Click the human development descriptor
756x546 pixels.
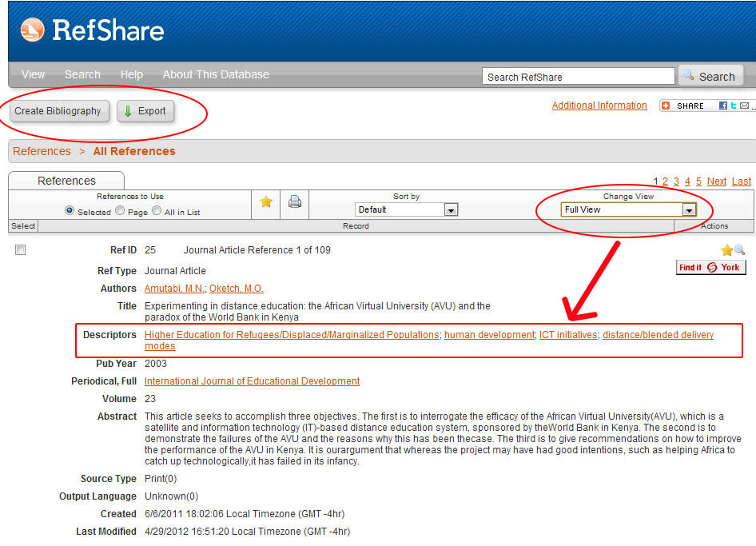pos(489,335)
